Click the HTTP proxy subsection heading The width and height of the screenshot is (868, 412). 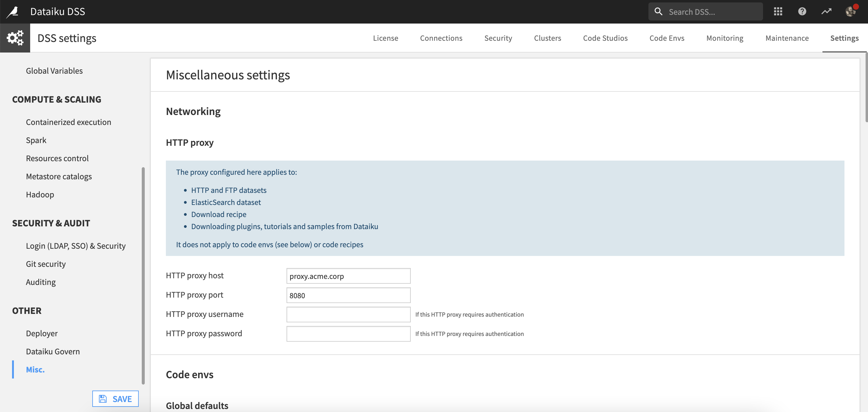coord(189,142)
